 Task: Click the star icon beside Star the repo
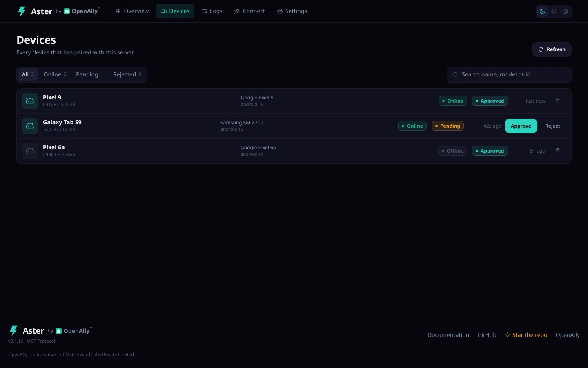508,335
